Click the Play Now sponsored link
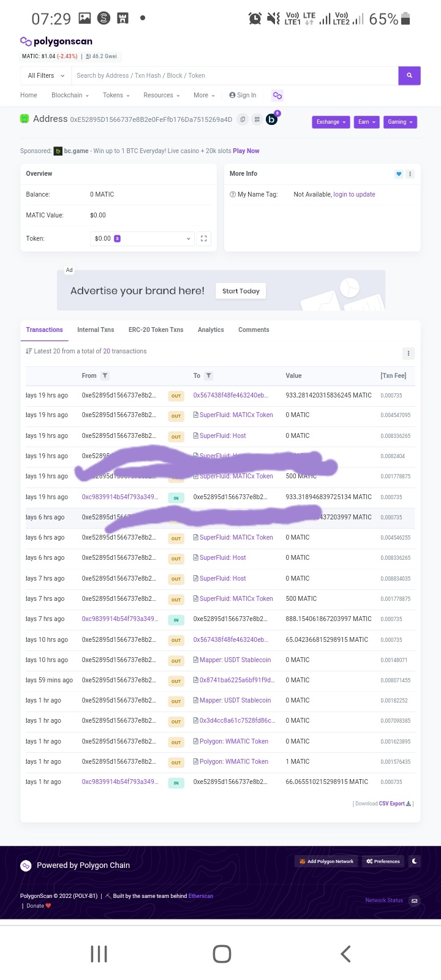 (x=246, y=151)
